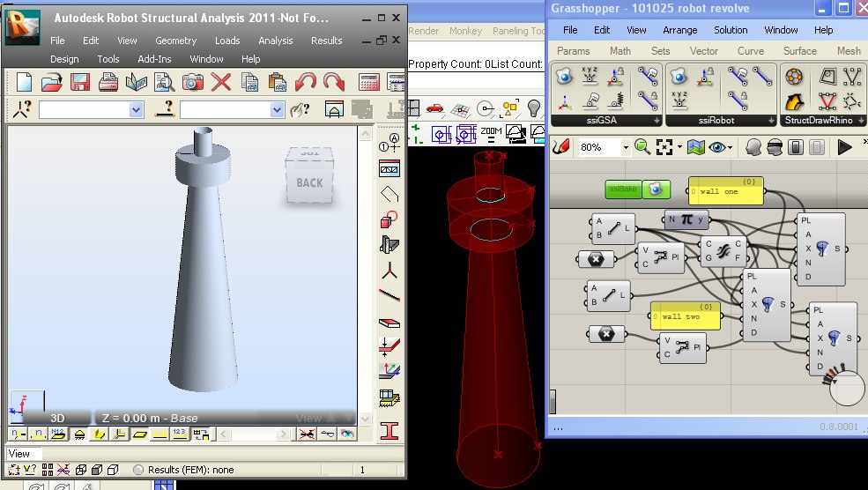Screen dimensions: 868x490
Task: Click the Redo red arrow icon
Action: coord(334,83)
